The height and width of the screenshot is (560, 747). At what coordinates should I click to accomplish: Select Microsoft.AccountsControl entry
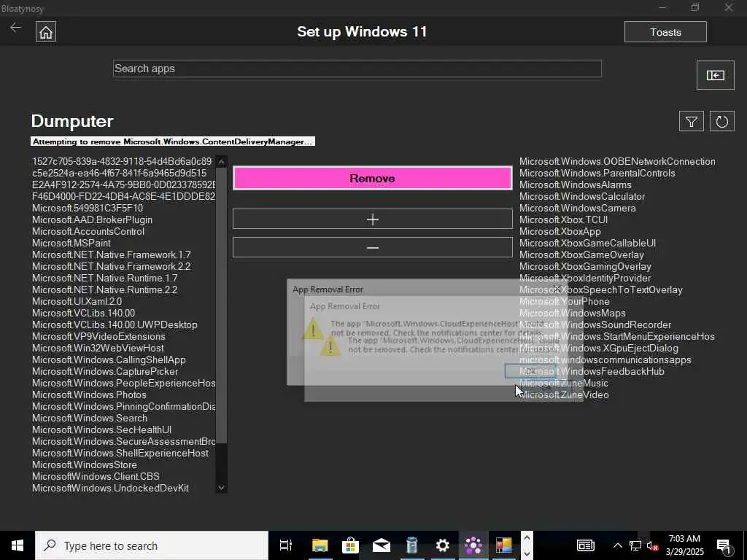point(88,231)
